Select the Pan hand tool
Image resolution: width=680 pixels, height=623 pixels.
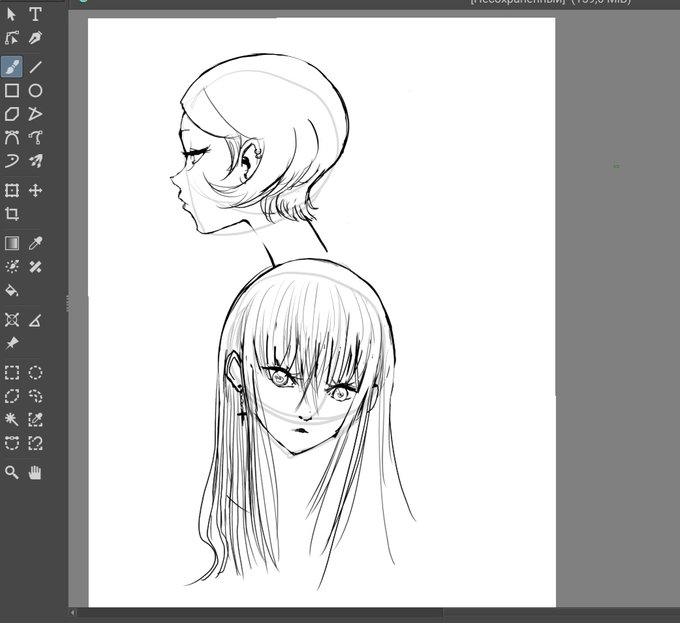coord(35,473)
